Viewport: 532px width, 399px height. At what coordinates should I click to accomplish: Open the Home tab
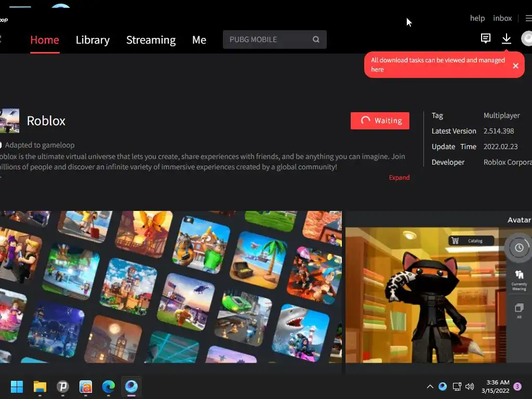point(45,39)
